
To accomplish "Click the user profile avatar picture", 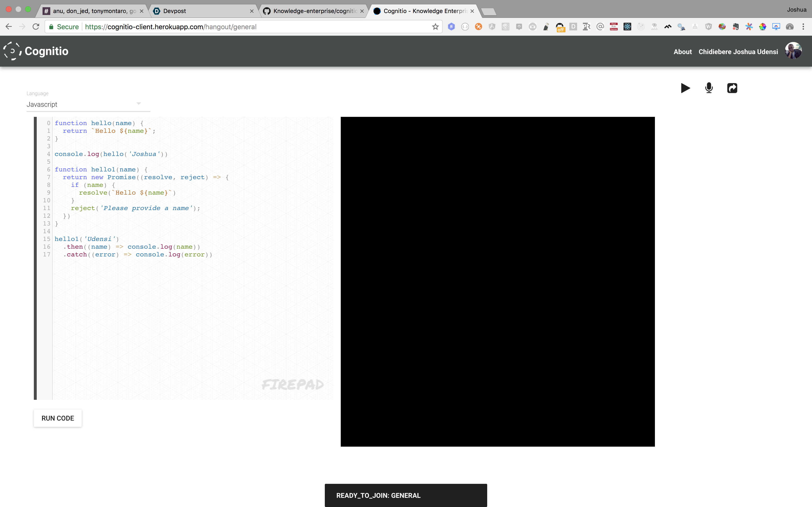I will [793, 51].
